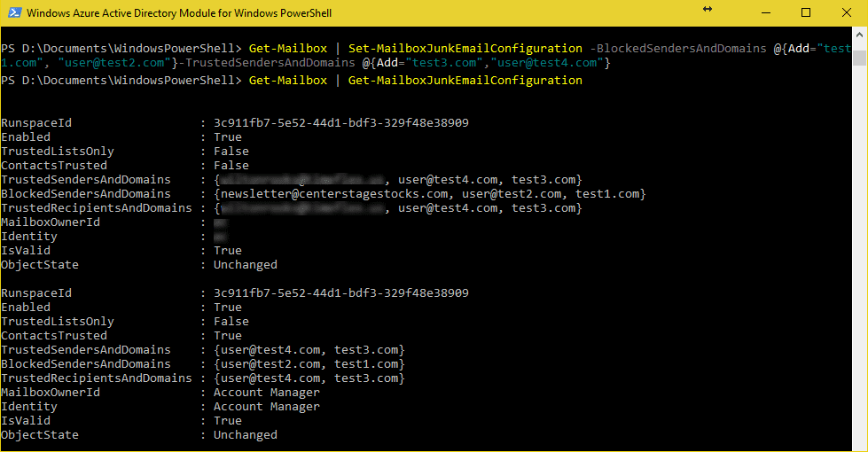Click the -BlockedSendersAndDomains parameter text
This screenshot has width=868, height=452.
678,49
